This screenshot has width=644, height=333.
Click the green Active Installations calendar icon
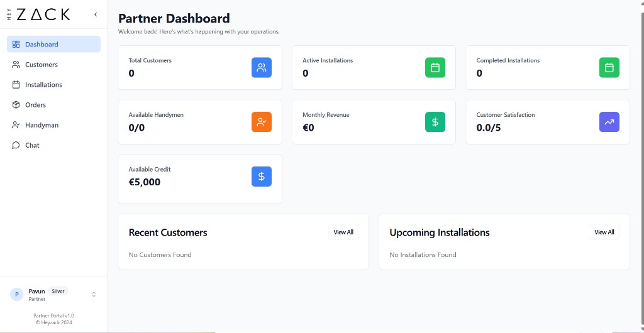coord(435,68)
